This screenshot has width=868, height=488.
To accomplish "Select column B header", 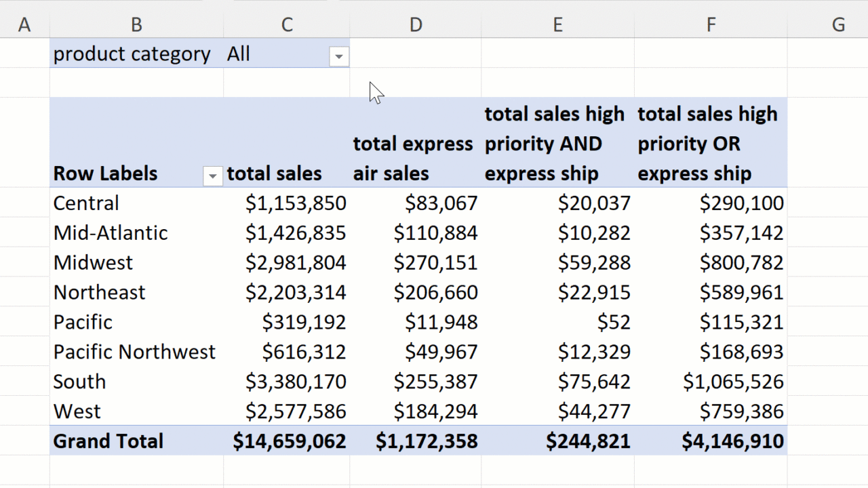I will tap(136, 25).
